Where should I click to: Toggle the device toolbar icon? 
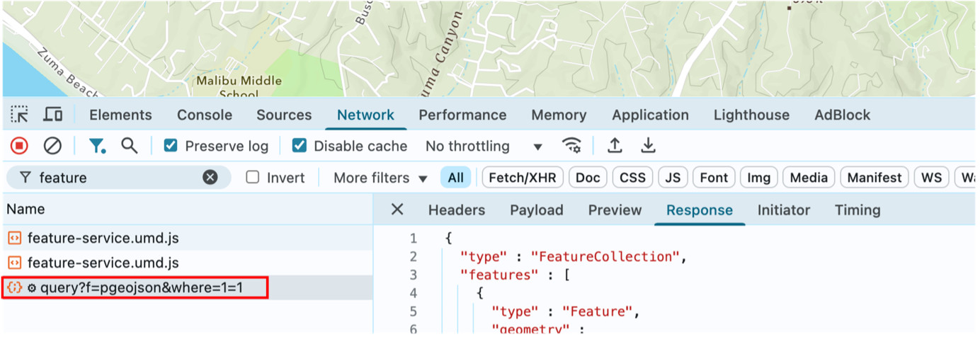click(x=52, y=115)
